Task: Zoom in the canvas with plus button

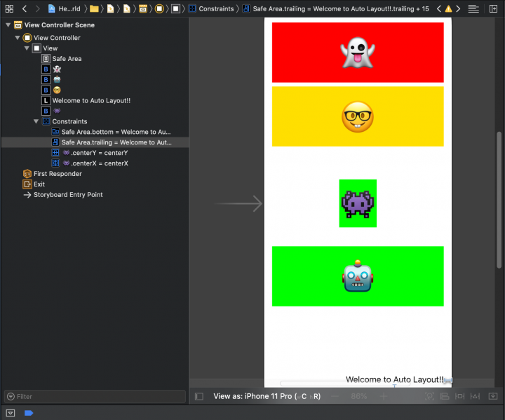Action: [384, 396]
